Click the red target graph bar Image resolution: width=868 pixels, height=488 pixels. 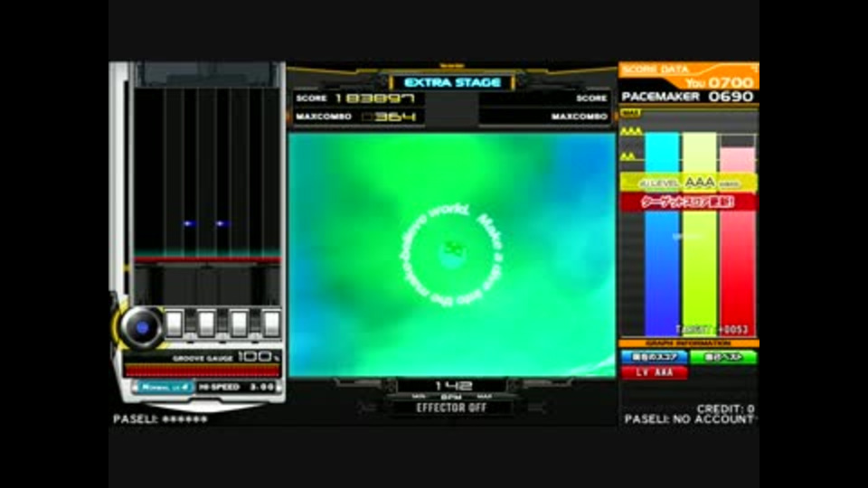pyautogui.click(x=738, y=241)
